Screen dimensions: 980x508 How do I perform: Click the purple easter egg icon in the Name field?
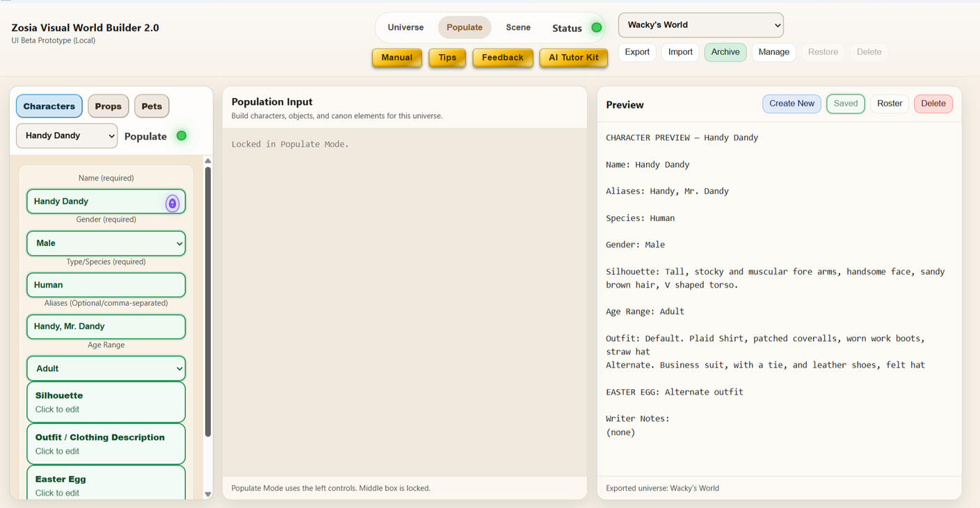pyautogui.click(x=172, y=202)
